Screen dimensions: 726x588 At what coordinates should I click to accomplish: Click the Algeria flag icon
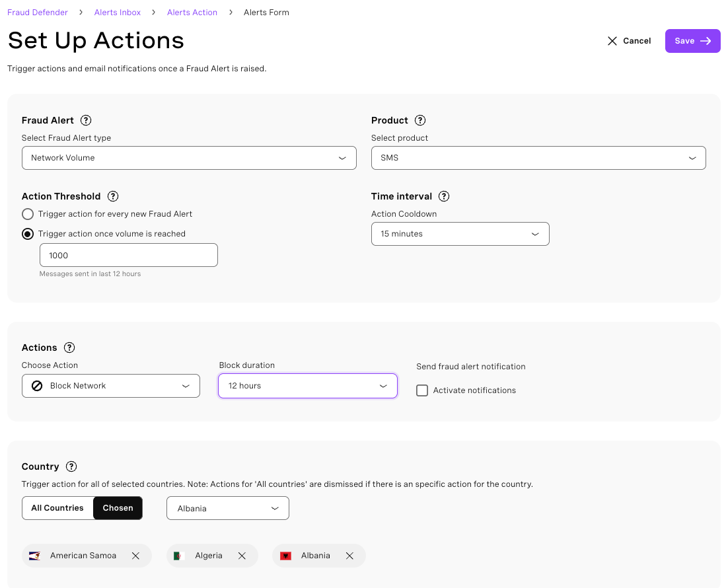click(179, 556)
